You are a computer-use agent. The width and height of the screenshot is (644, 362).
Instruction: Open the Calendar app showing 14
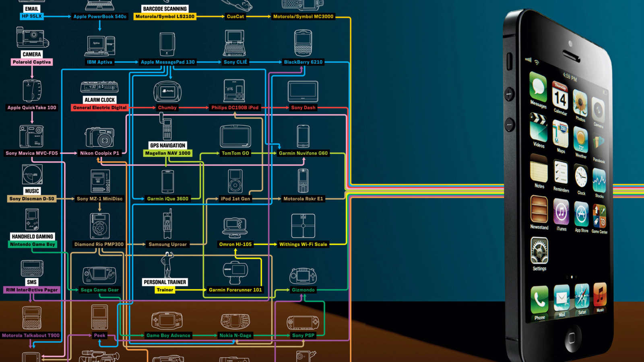559,96
